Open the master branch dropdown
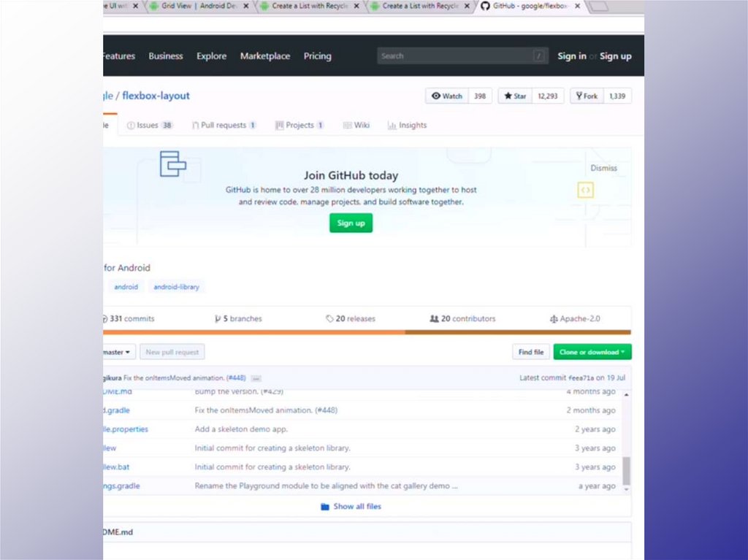 point(119,352)
